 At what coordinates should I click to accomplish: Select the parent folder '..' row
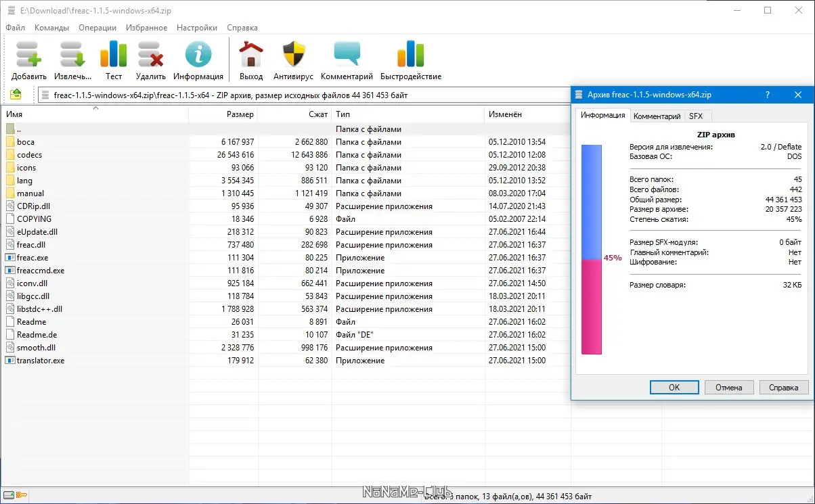tap(286, 129)
